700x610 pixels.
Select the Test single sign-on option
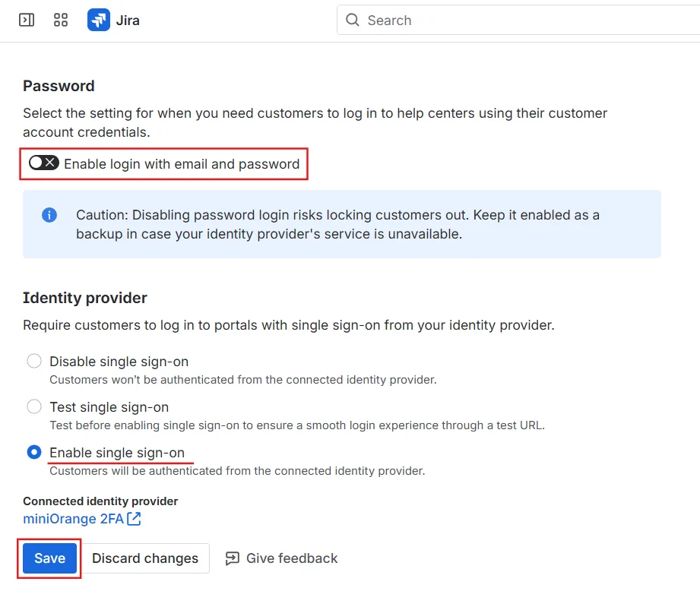(33, 406)
